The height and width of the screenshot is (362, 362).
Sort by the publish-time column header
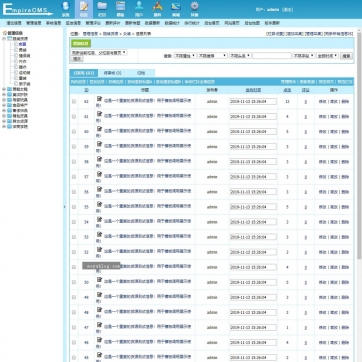pos(253,90)
